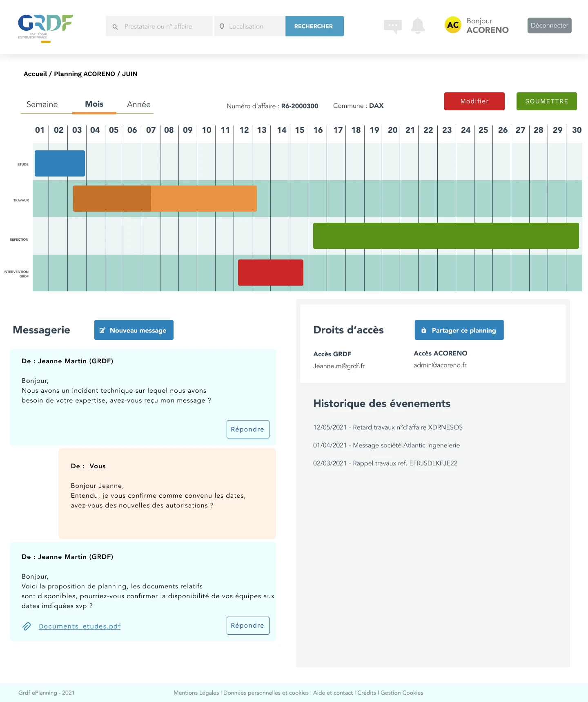This screenshot has width=588, height=702.
Task: Open 01/04/2021 Atlantic ingeneierie event
Action: click(386, 445)
